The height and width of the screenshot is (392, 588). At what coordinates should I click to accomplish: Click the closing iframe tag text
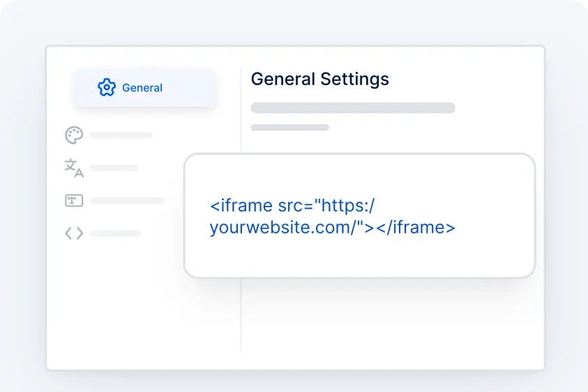coord(415,227)
